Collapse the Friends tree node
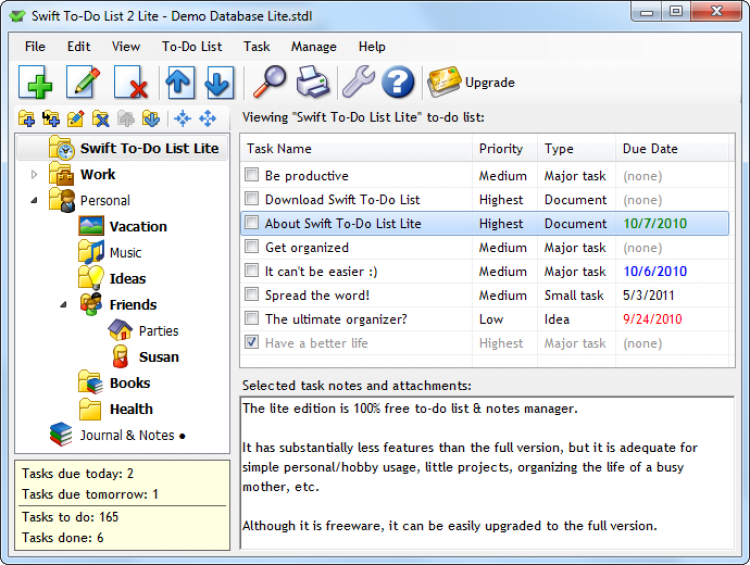Viewport: 750px width, 565px height. coord(65,304)
